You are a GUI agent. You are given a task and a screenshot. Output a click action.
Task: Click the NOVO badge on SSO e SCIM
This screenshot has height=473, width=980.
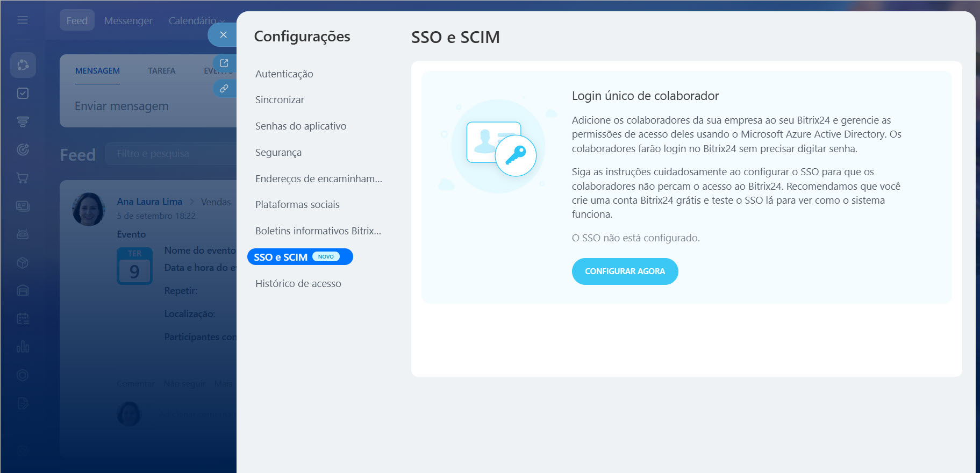(326, 256)
